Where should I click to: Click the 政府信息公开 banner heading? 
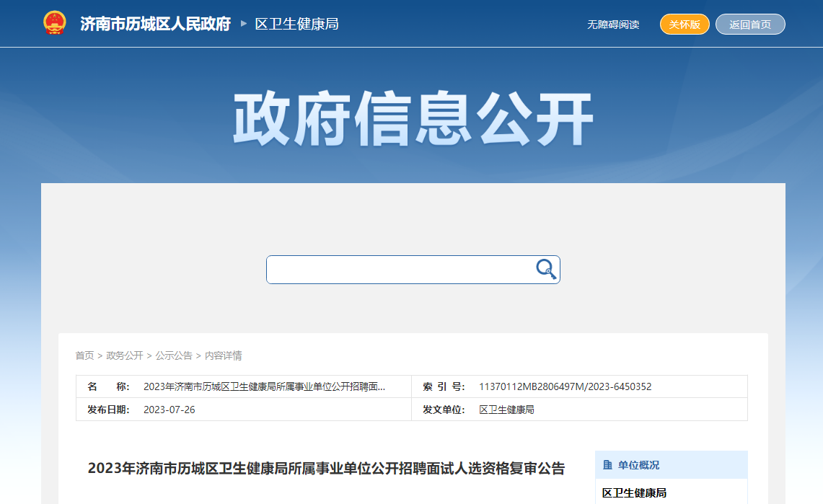click(x=413, y=118)
